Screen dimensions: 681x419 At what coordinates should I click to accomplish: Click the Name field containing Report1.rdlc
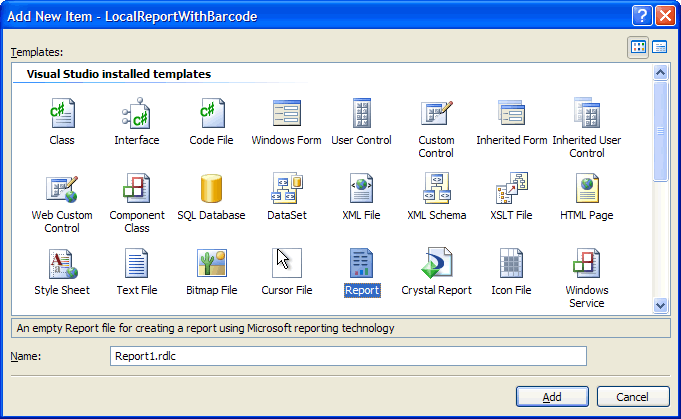coord(348,356)
